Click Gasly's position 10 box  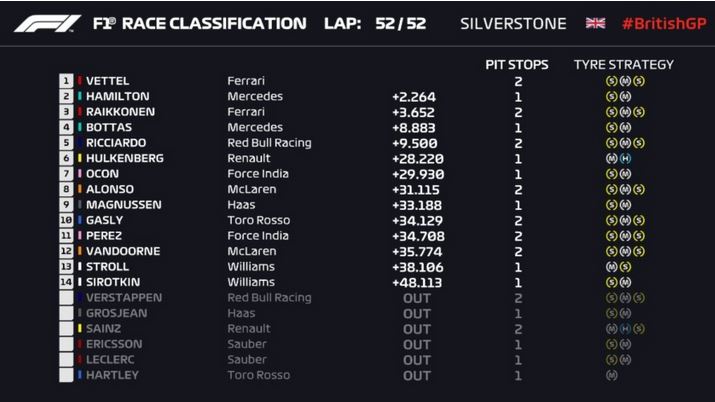click(x=66, y=220)
